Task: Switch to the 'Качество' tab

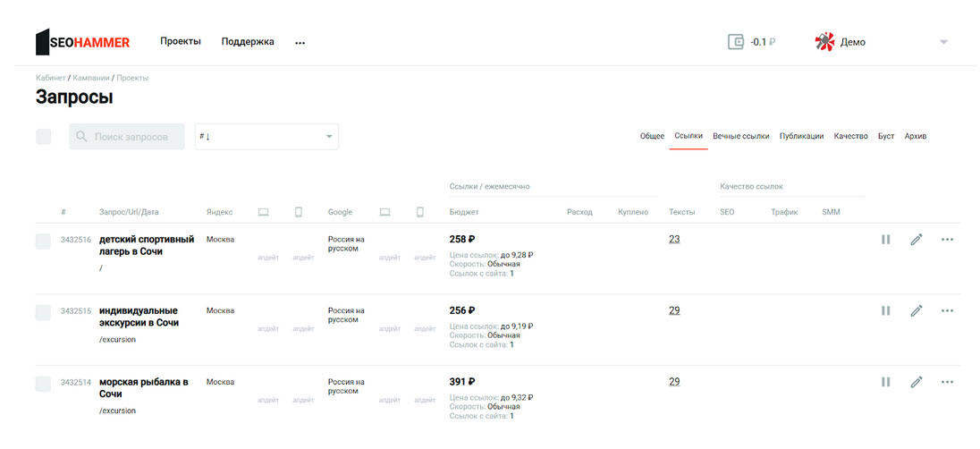Action: point(850,136)
